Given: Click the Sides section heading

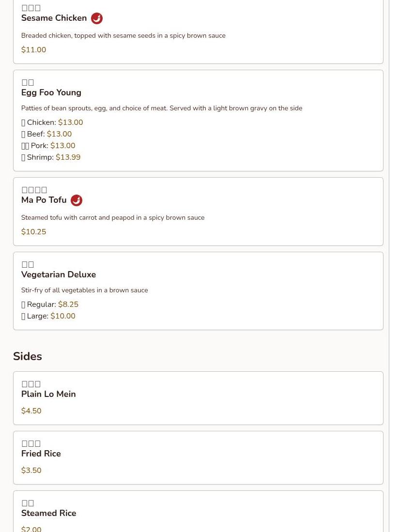Looking at the screenshot, I should [x=28, y=356].
